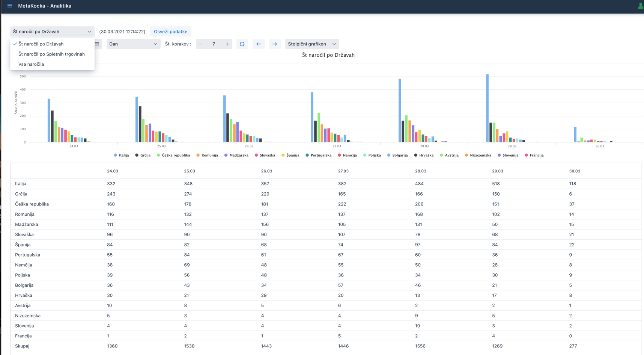The width and height of the screenshot is (644, 355).
Task: Toggle Grčija series in chart legend
Action: click(x=143, y=155)
